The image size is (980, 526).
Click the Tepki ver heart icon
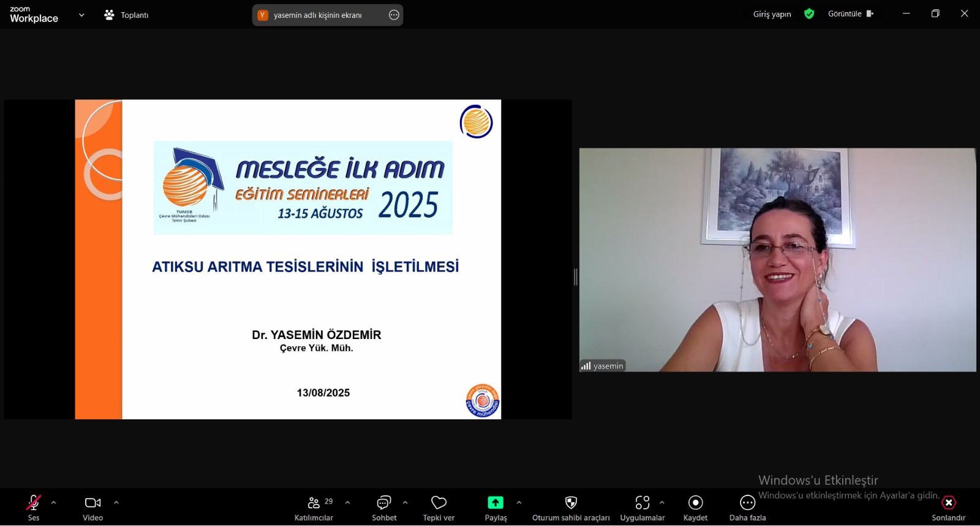coord(439,503)
